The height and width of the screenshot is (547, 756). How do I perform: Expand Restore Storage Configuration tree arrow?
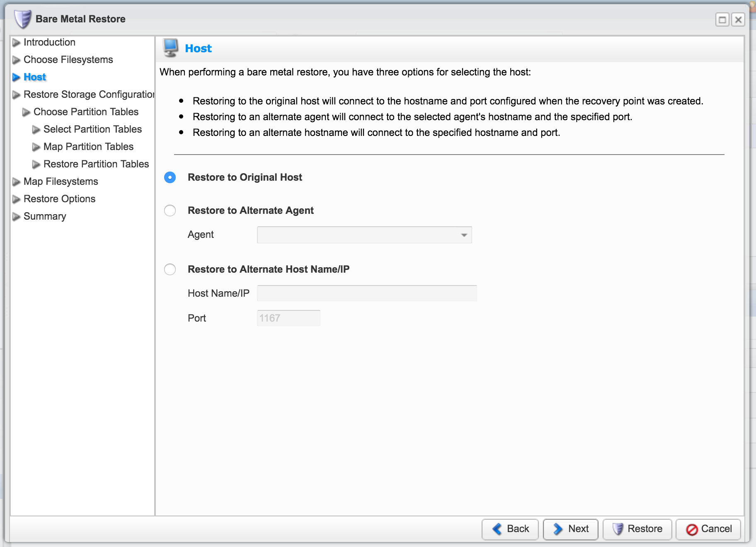16,95
